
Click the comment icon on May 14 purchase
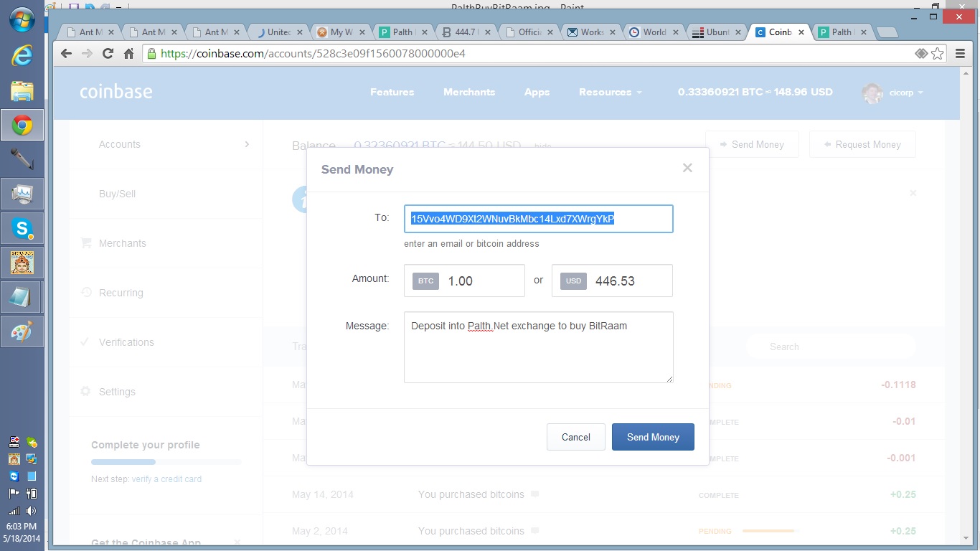534,494
